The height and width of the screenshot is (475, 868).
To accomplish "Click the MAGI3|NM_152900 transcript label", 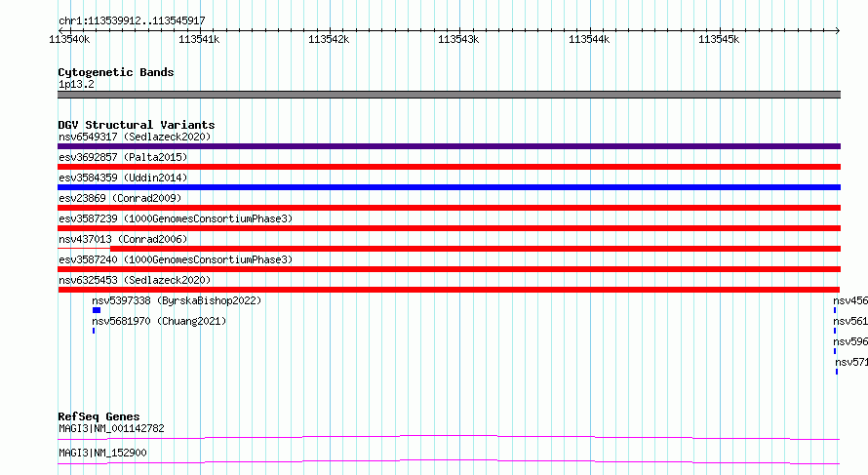I will [x=102, y=453].
